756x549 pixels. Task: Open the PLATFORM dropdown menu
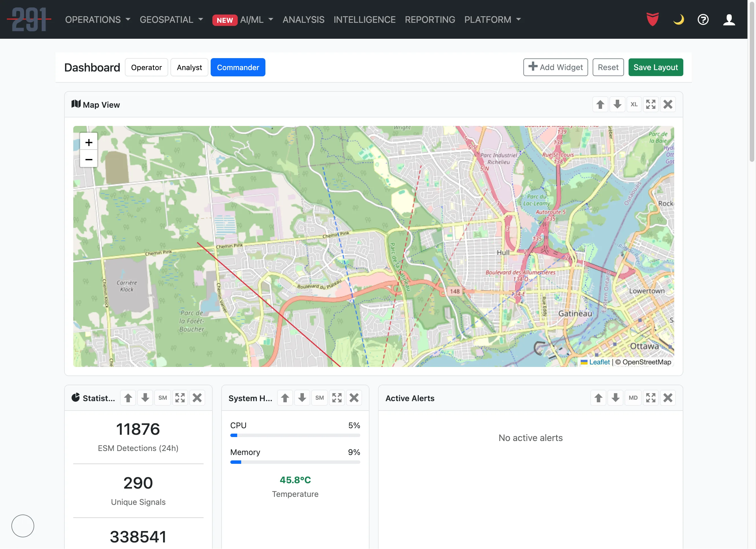pos(492,20)
